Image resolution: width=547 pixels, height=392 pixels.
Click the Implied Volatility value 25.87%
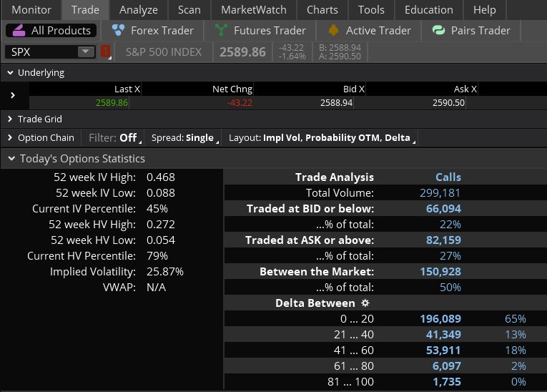[164, 272]
